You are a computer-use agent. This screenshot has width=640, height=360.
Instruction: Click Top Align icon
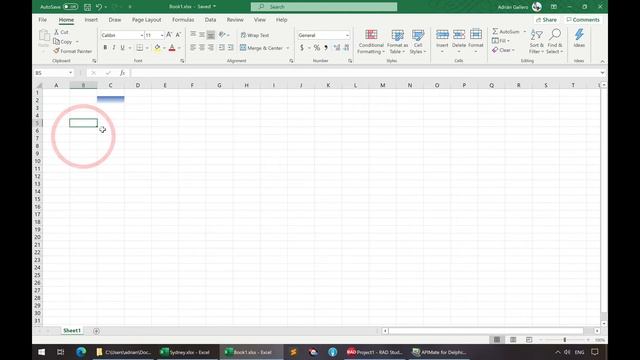[x=193, y=35]
